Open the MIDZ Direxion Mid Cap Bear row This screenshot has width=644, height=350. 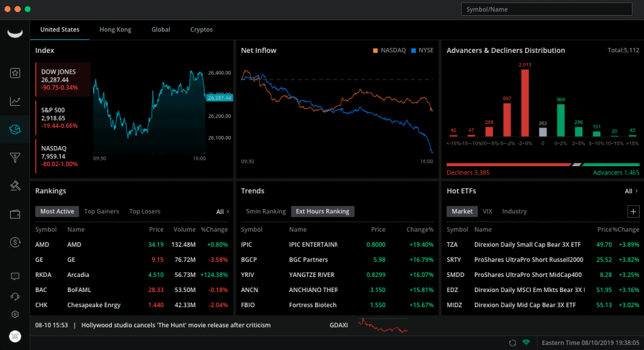543,305
